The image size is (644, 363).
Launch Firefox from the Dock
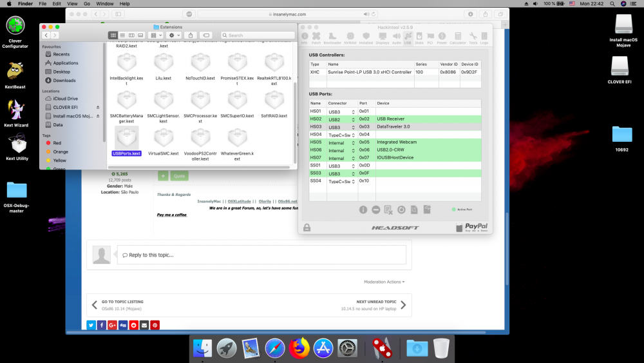[299, 349]
